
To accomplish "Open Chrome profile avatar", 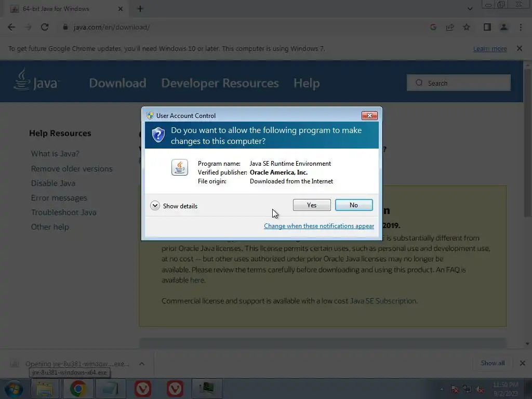I will coord(504,27).
